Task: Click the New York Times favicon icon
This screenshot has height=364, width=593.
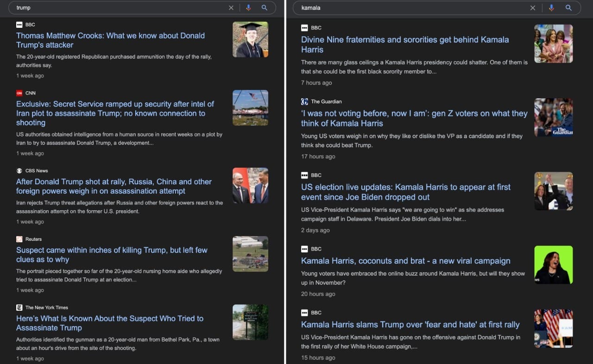Action: click(19, 308)
